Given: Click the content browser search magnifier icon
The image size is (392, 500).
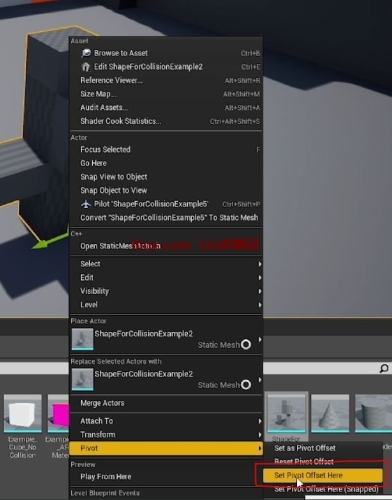Looking at the screenshot, I should coord(384,368).
